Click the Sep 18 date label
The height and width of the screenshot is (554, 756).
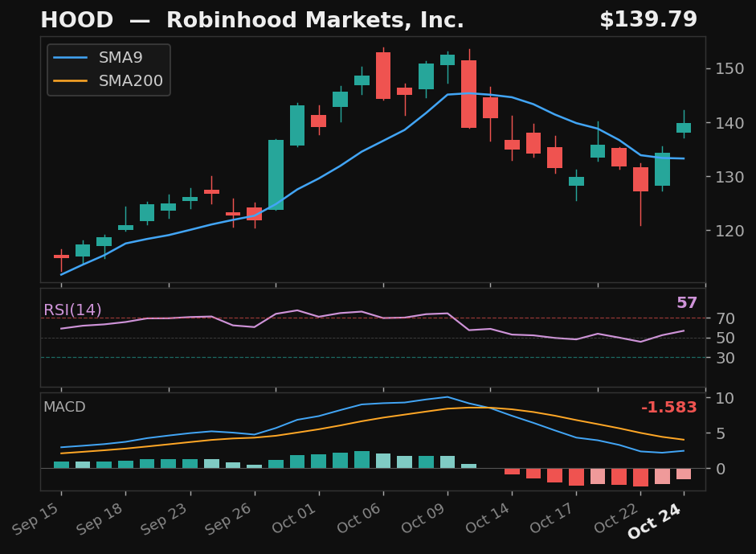click(x=100, y=519)
